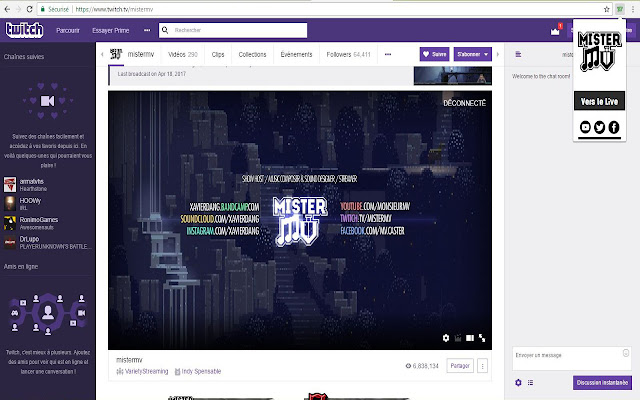This screenshot has height=400, width=640.
Task: Switch to the Événements tab
Action: click(296, 54)
